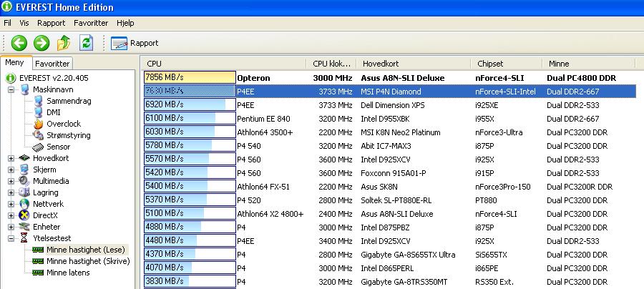
Task: Sort by the CPU column header
Action: pyautogui.click(x=225, y=64)
